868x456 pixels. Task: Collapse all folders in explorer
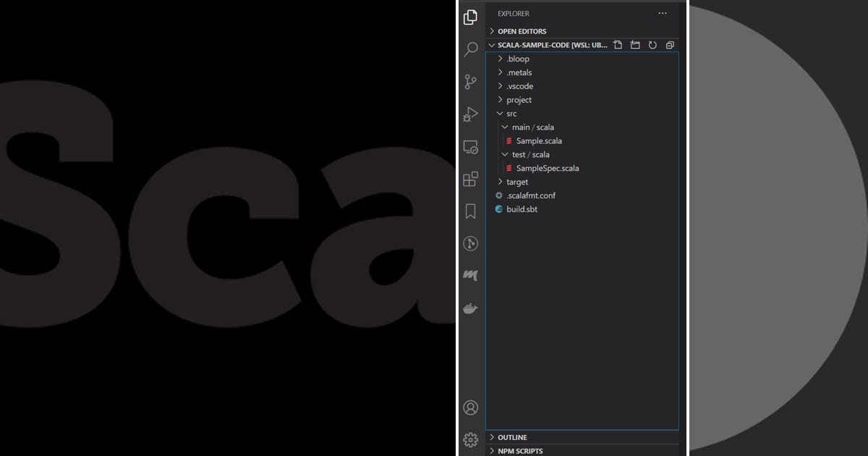click(x=669, y=44)
